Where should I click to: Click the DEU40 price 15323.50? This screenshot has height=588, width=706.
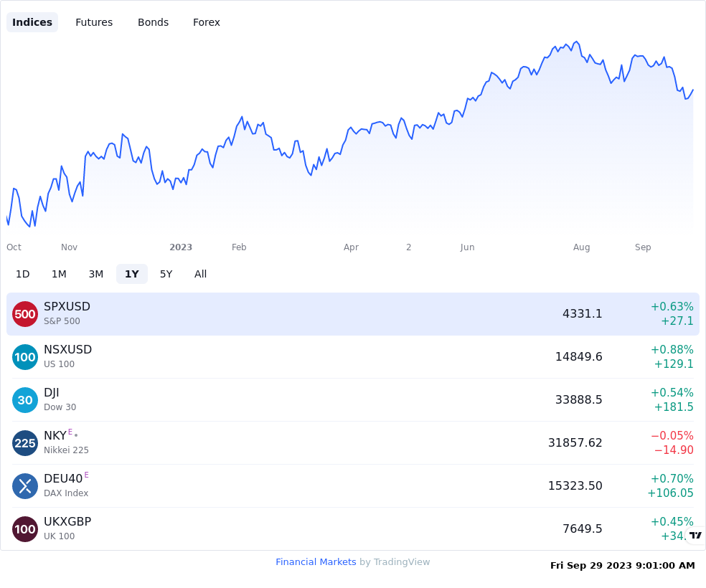coord(575,486)
